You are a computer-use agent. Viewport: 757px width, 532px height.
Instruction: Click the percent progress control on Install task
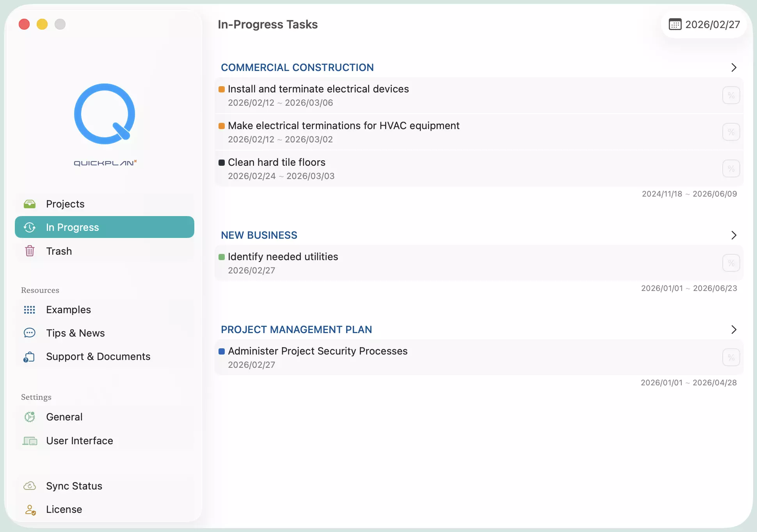[731, 95]
